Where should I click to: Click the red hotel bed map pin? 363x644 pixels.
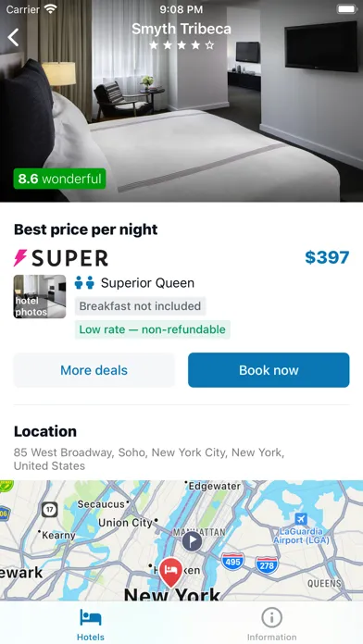point(171,572)
